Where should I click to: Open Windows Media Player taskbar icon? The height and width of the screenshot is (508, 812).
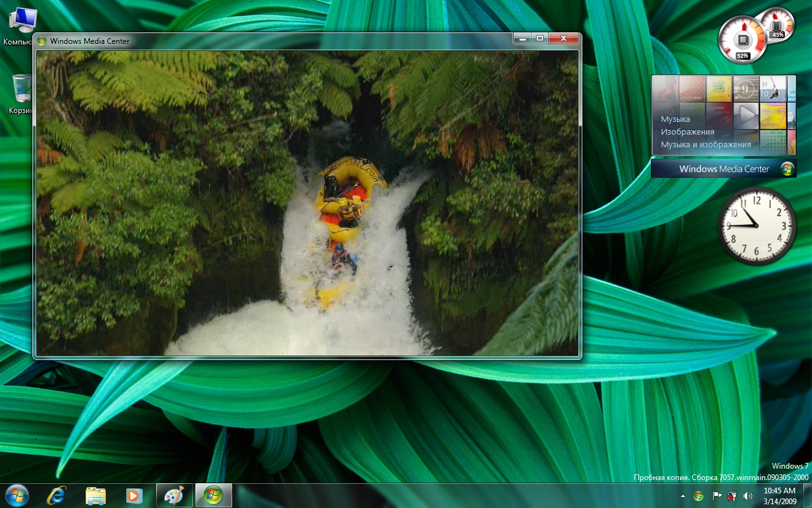[x=134, y=495]
